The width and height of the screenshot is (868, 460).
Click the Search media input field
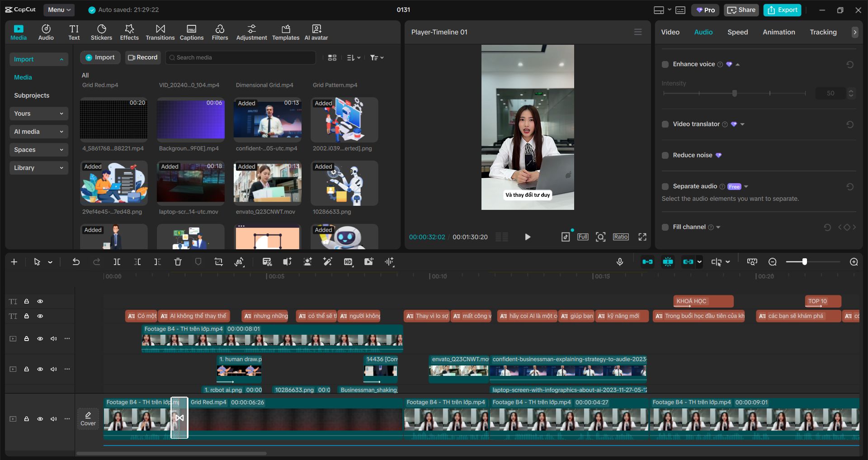click(241, 57)
